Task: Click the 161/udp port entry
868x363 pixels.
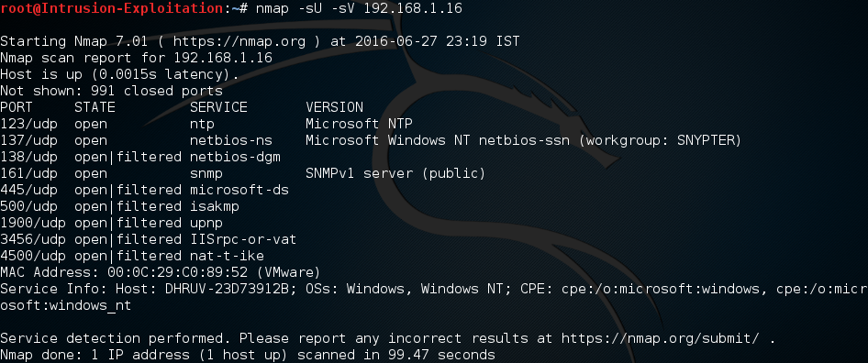Action: (28, 173)
